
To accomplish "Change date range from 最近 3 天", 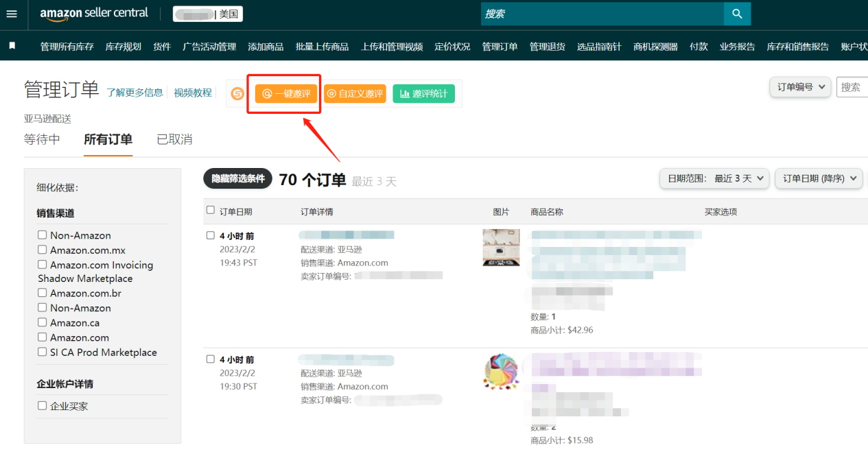I will [714, 178].
